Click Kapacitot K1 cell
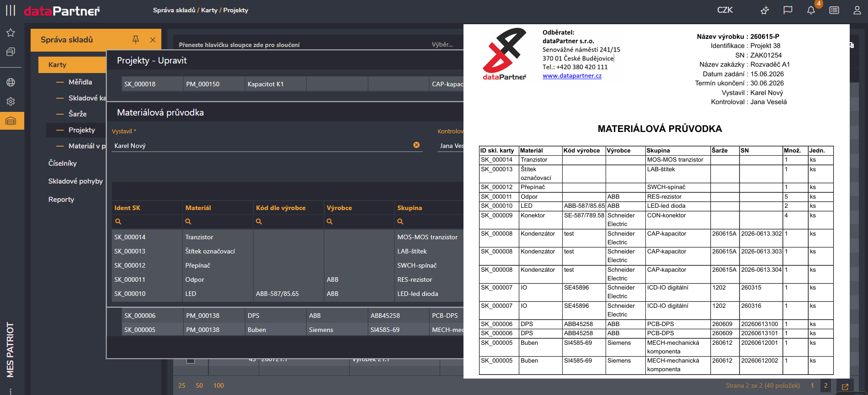 click(276, 84)
